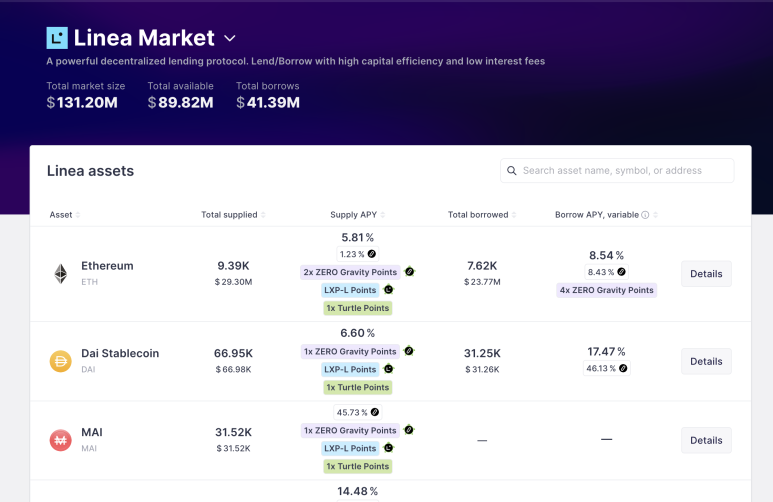Click the Ethereum coin icon
Image resolution: width=773 pixels, height=502 pixels.
click(x=61, y=274)
